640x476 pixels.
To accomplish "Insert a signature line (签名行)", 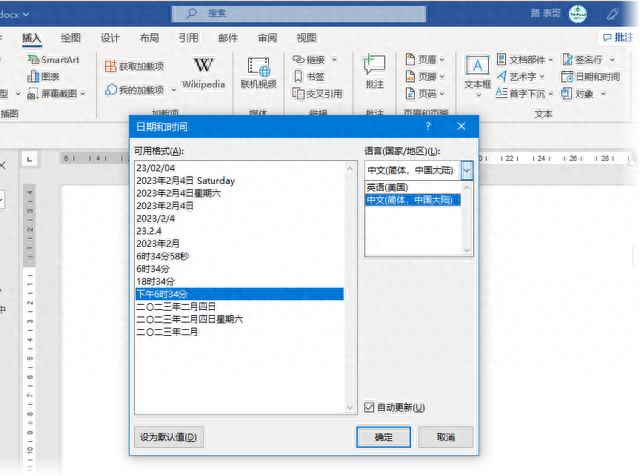I will click(x=582, y=60).
